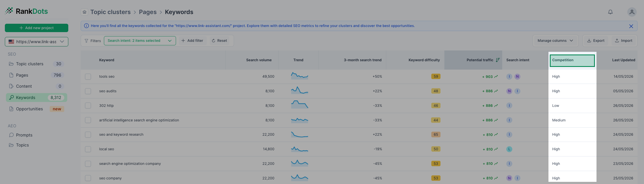
Task: Go to Pages in the sidebar
Action: [36, 75]
